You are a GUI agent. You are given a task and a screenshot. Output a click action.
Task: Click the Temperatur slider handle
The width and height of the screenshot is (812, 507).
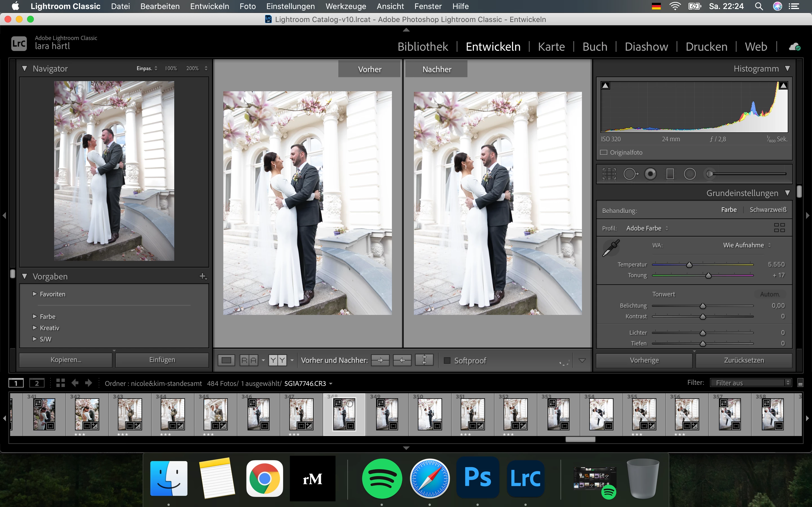tap(689, 265)
